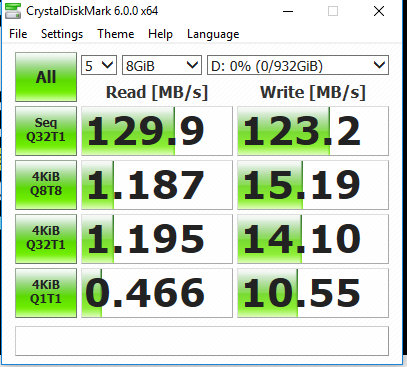Click the CrystalDiskMark app icon in title bar
The width and height of the screenshot is (407, 367).
(13, 11)
